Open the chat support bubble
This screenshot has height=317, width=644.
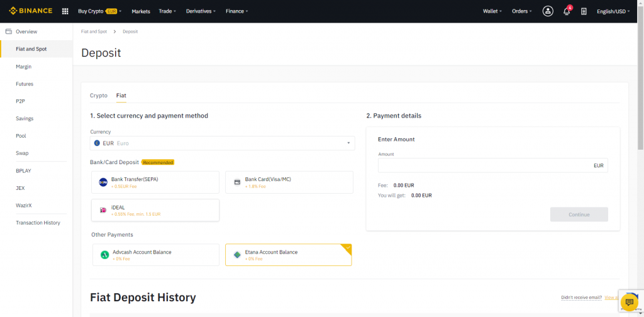[x=629, y=303]
